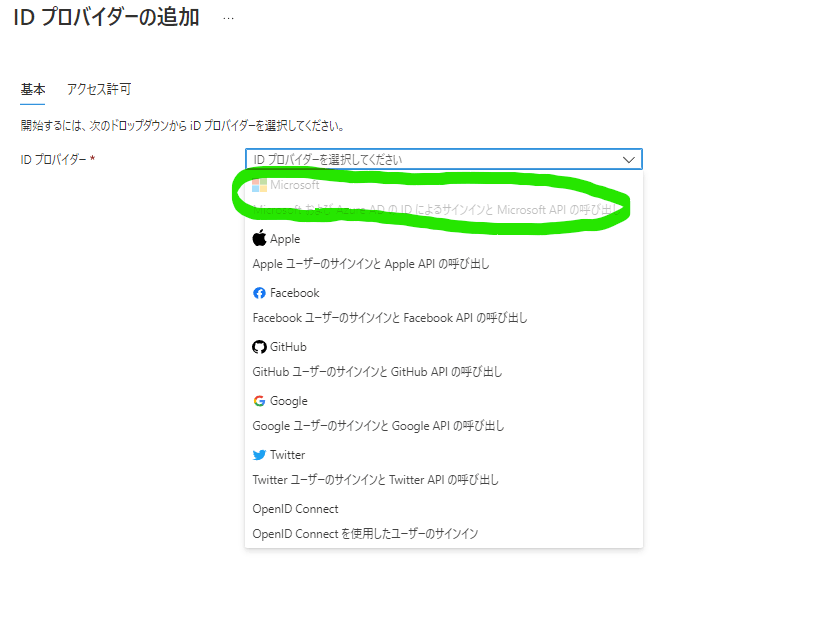Switch to the 基本 tab

(x=33, y=90)
